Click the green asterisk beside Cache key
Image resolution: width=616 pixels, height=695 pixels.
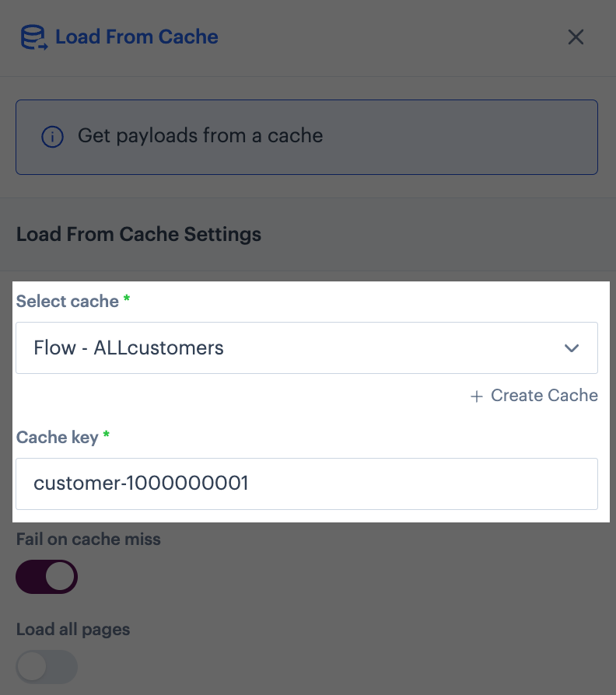pyautogui.click(x=106, y=435)
